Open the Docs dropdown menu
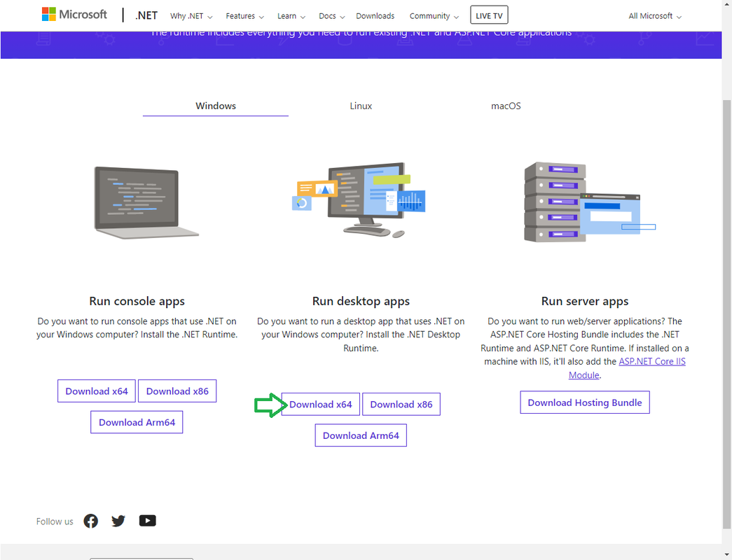 [x=331, y=16]
